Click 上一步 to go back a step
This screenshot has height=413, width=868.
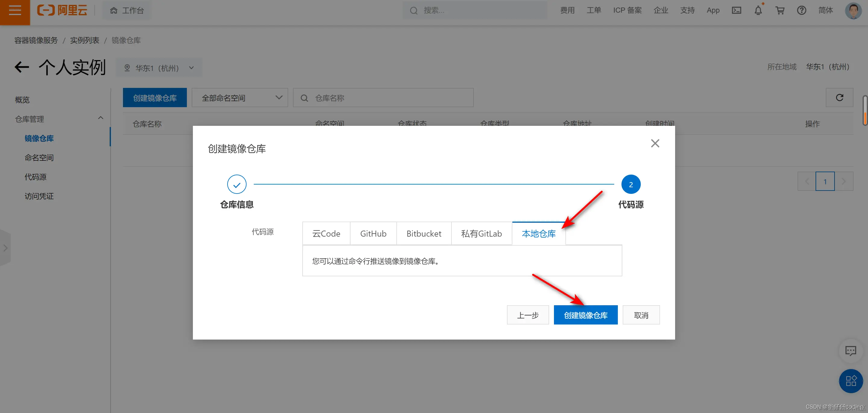click(x=528, y=315)
